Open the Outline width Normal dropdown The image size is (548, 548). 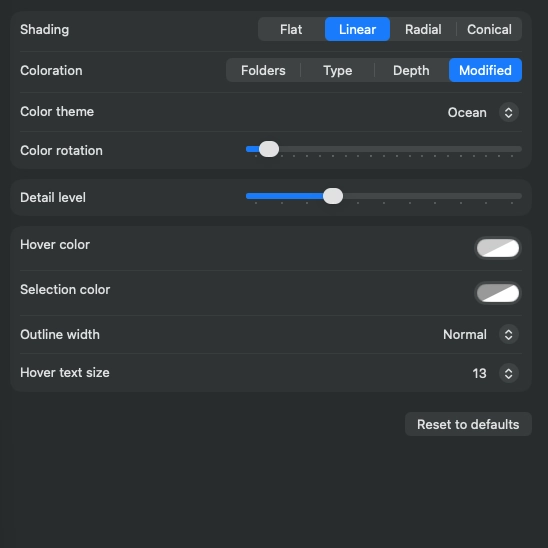481,335
